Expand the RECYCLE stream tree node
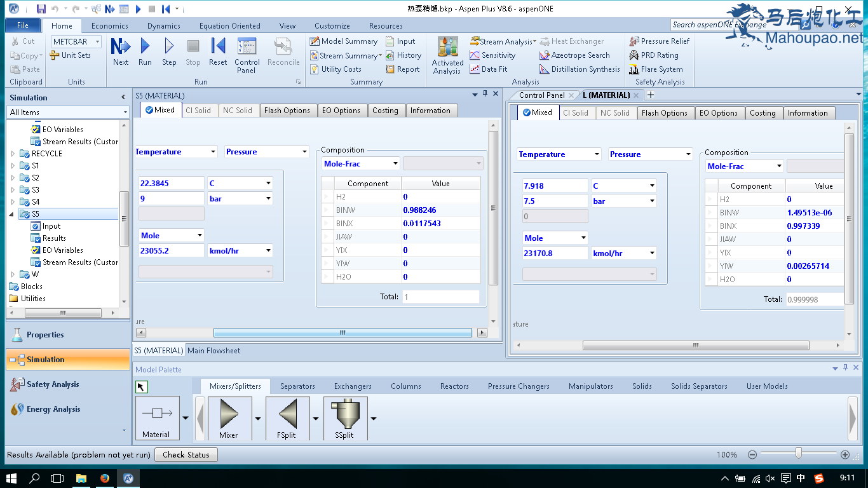 point(13,154)
